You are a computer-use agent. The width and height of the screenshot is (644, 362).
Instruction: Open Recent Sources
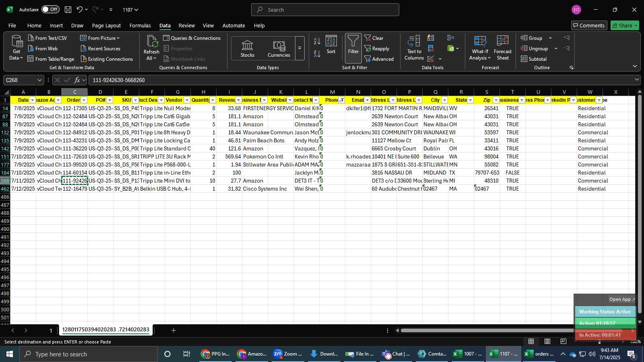pos(100,48)
